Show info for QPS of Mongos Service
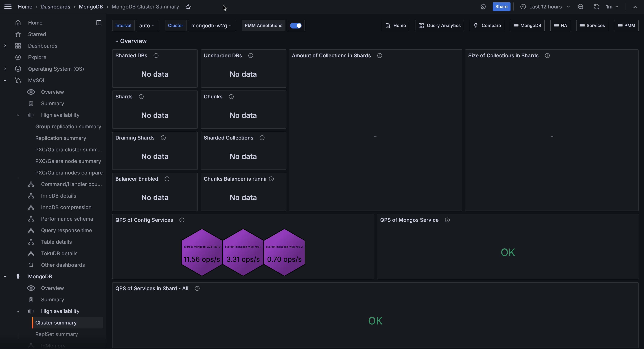The width and height of the screenshot is (644, 349). (x=447, y=220)
